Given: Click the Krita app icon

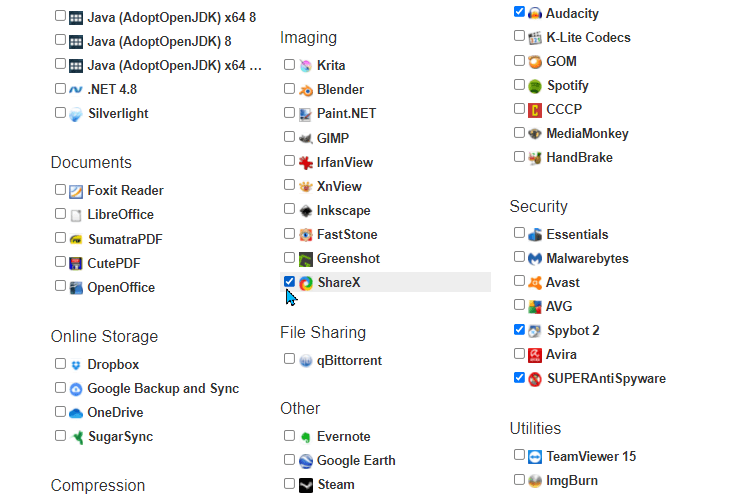Looking at the screenshot, I should tap(306, 66).
